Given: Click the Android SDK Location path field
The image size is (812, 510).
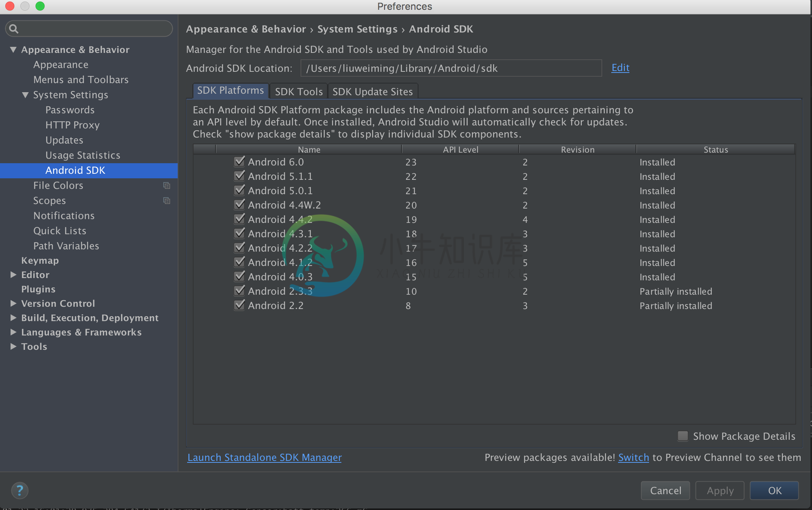Looking at the screenshot, I should click(451, 68).
